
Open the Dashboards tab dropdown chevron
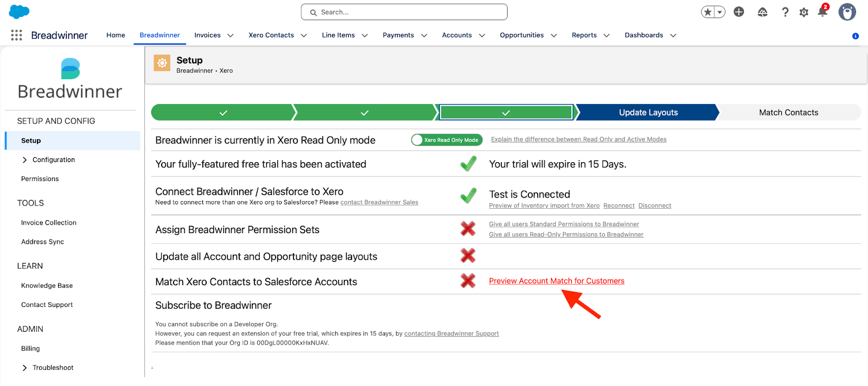tap(673, 36)
